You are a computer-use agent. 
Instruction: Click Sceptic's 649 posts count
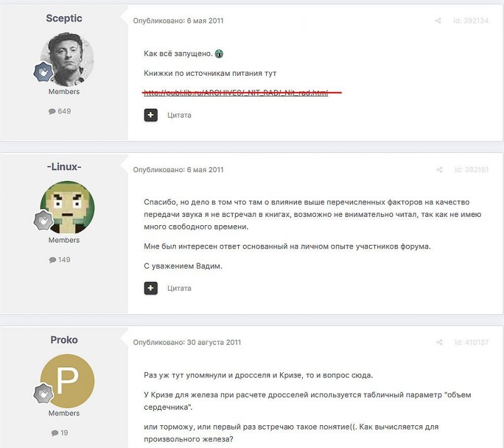[x=60, y=111]
